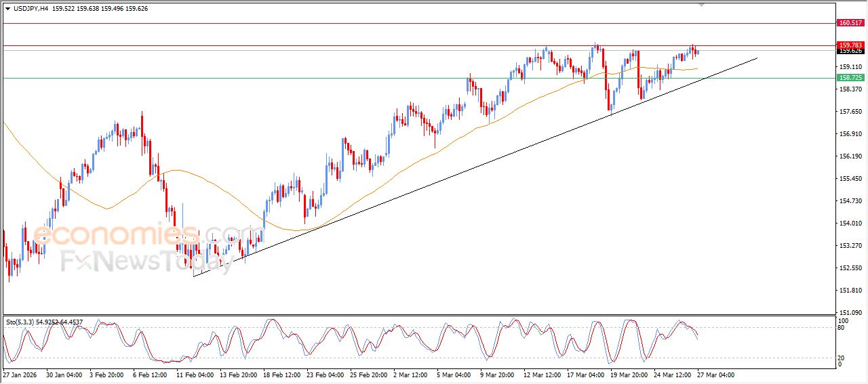This screenshot has height=384, width=868.
Task: Click the 157.650 price axis value
Action: (850, 112)
